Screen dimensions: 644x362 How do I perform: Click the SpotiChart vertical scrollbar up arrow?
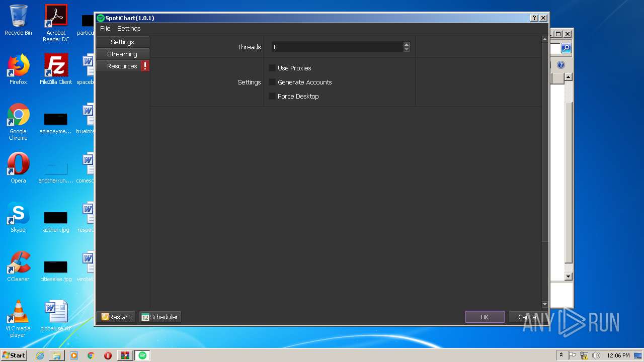coord(545,39)
